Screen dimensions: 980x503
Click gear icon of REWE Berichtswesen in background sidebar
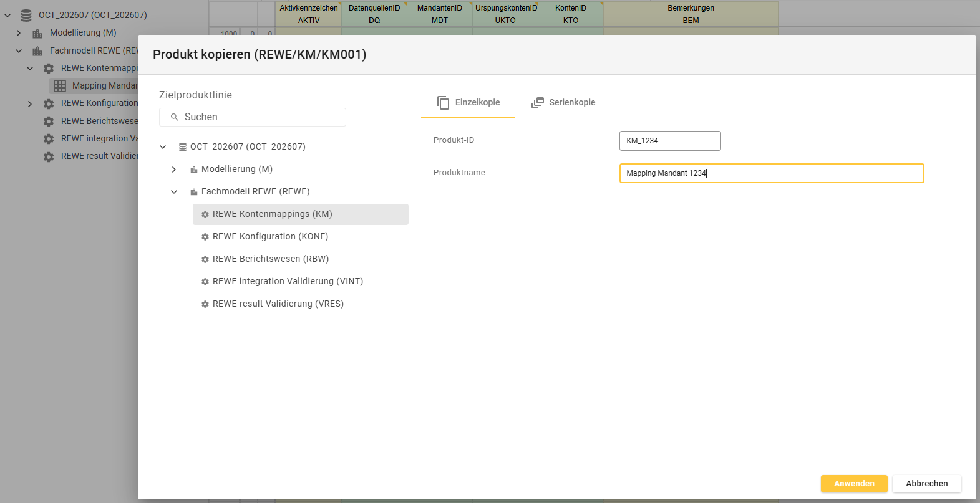coord(49,122)
